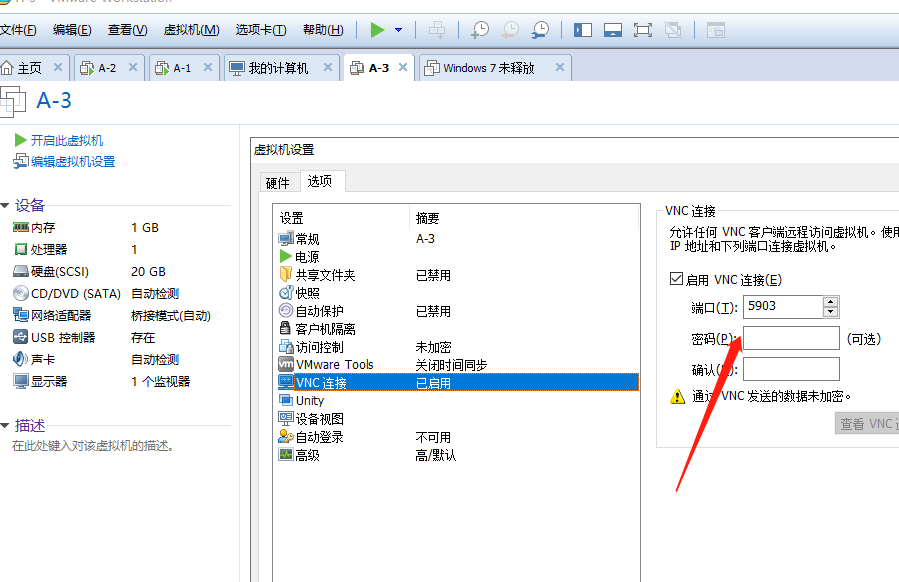Image resolution: width=899 pixels, height=582 pixels.
Task: Click the last toolbar icon after Unity mode
Action: click(716, 30)
